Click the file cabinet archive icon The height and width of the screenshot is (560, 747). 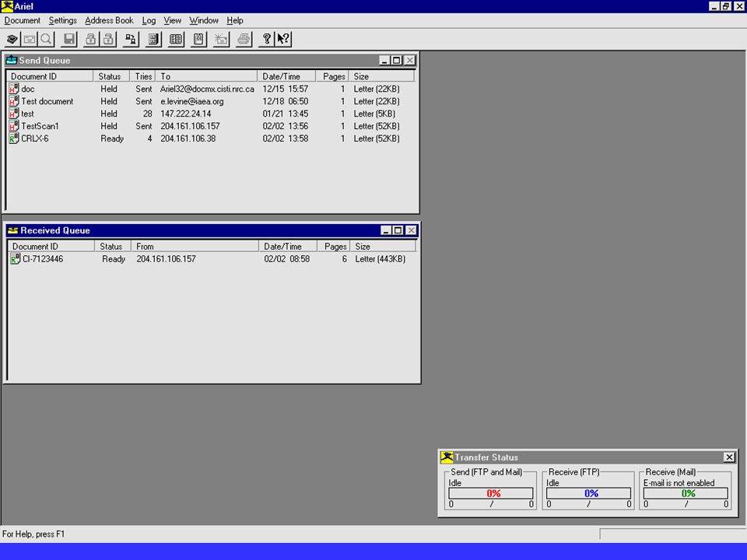[153, 39]
